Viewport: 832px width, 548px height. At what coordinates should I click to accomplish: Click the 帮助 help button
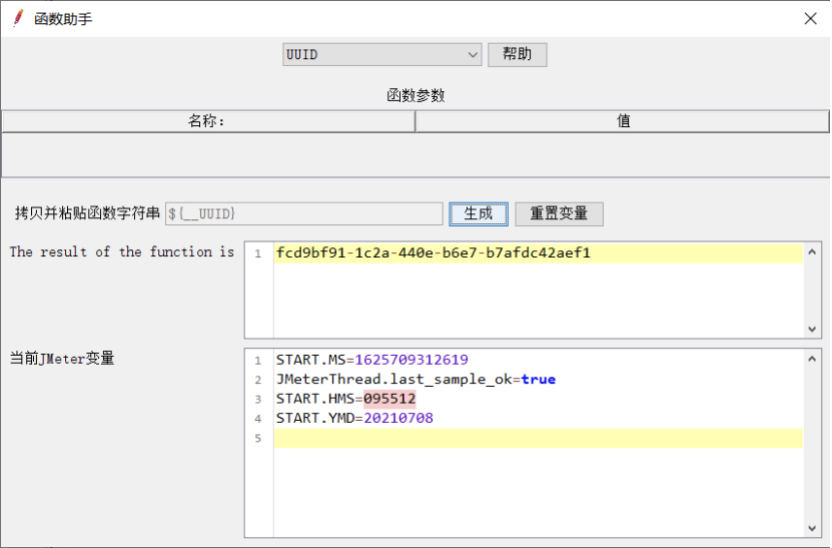tap(517, 55)
